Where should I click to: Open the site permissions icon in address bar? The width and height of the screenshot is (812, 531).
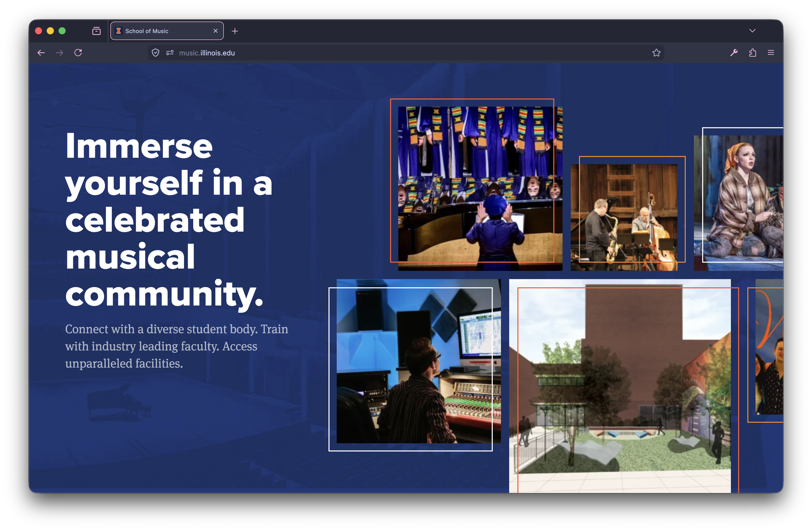point(170,53)
